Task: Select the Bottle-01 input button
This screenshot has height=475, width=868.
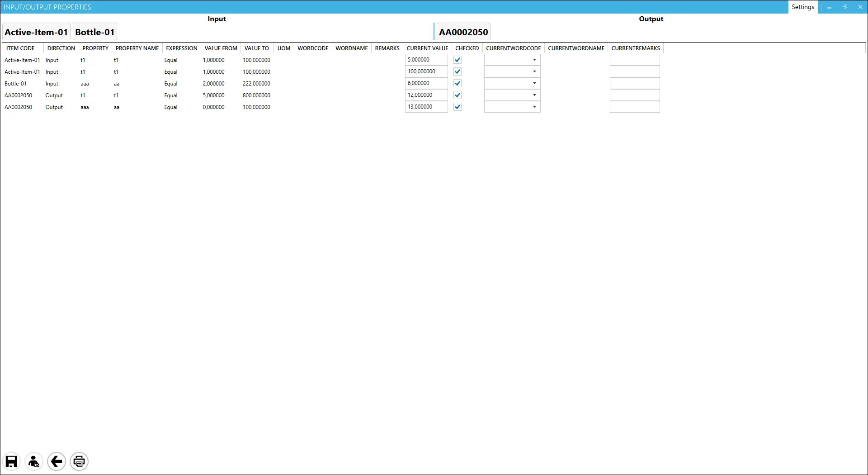Action: (x=94, y=31)
